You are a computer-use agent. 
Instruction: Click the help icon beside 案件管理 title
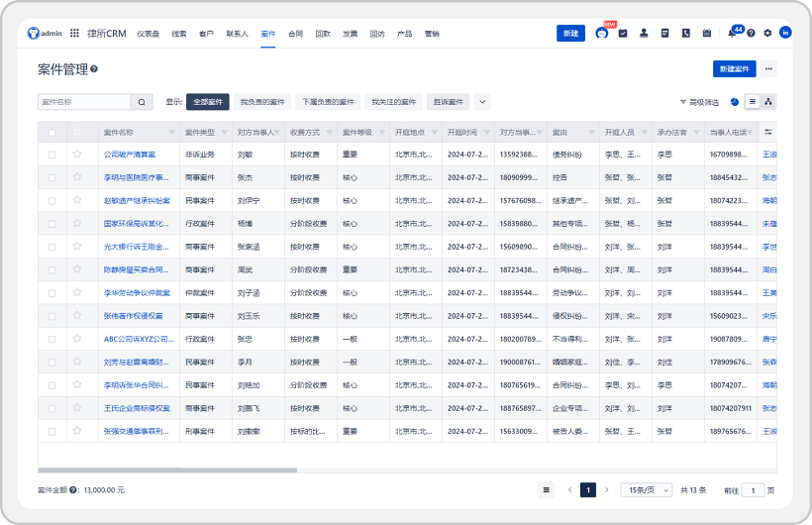[94, 68]
